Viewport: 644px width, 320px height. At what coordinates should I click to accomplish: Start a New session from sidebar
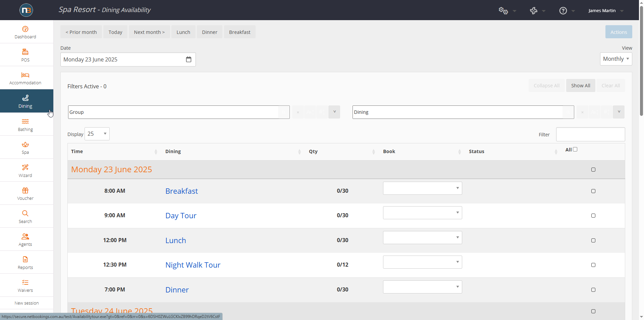coord(26,303)
